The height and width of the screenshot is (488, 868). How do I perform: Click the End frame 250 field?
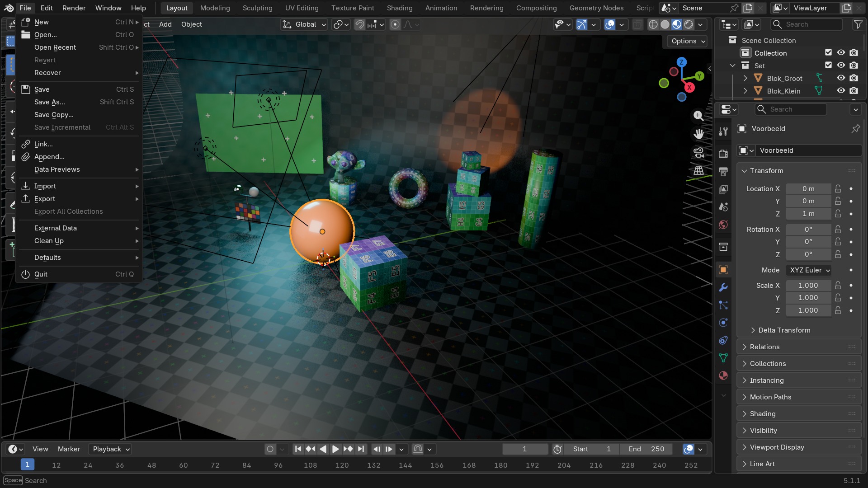pos(646,449)
